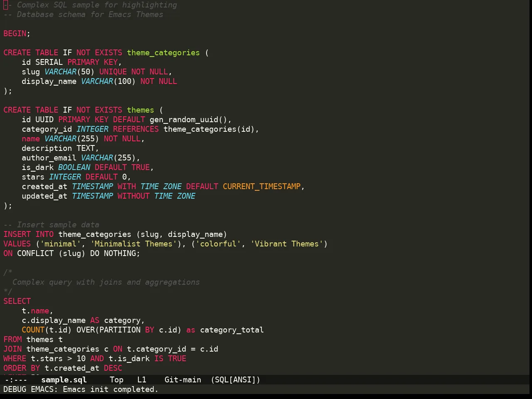
Task: Click the gen_random_uuid() function call
Action: click(x=188, y=120)
